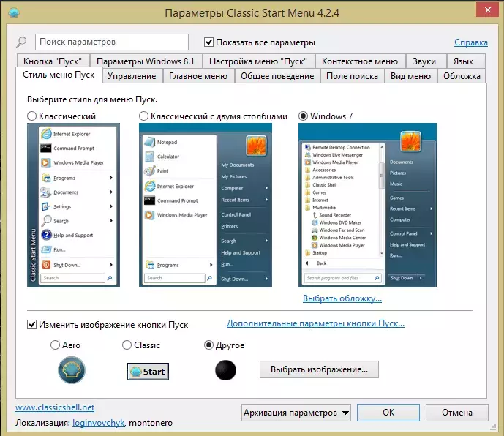Open the 'Обложка' tab
Viewport: 504px width, 436px height.
point(462,76)
